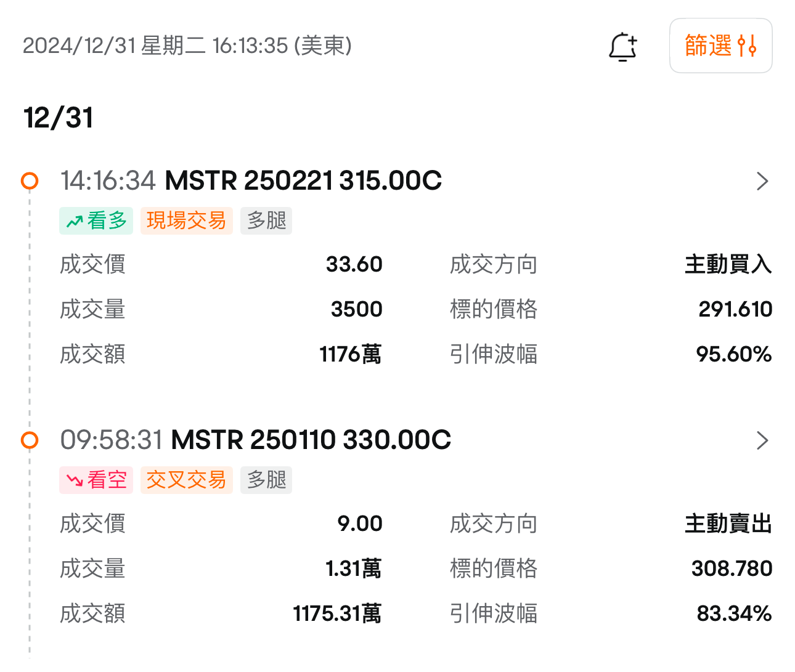The image size is (795, 672).
Task: Click the filter sliders icon
Action: coord(747,46)
